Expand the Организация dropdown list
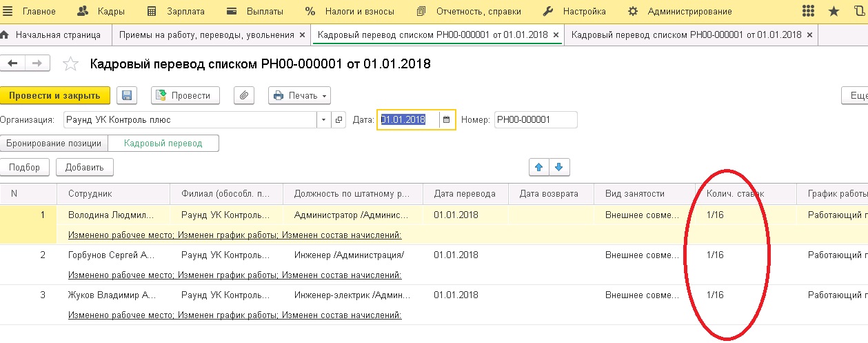The image size is (868, 343). [x=324, y=119]
